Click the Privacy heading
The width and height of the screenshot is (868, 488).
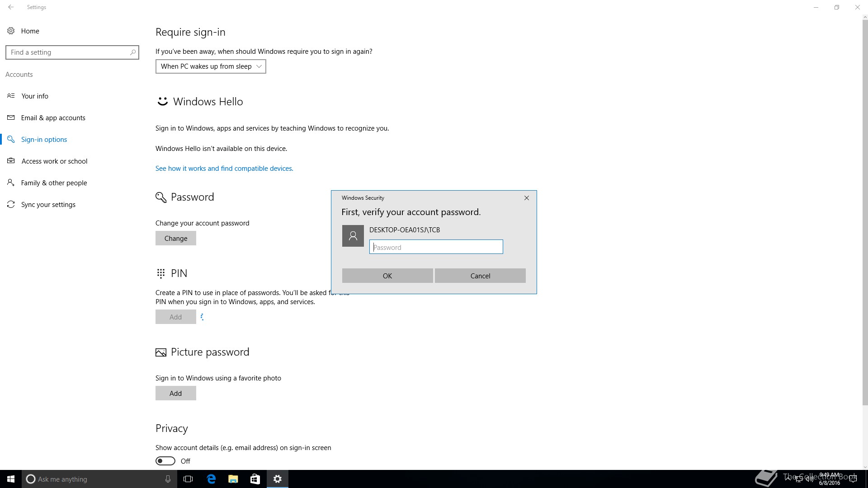click(172, 428)
